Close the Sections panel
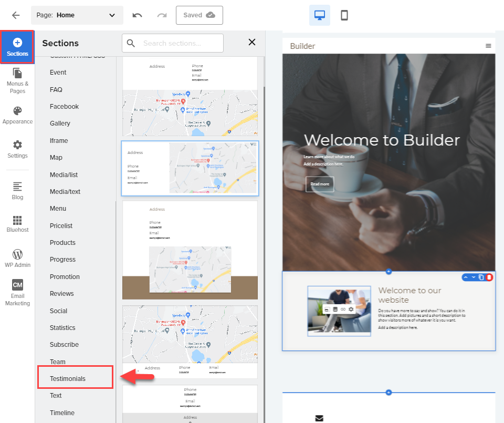Screen dimensions: 504x423 point(252,42)
